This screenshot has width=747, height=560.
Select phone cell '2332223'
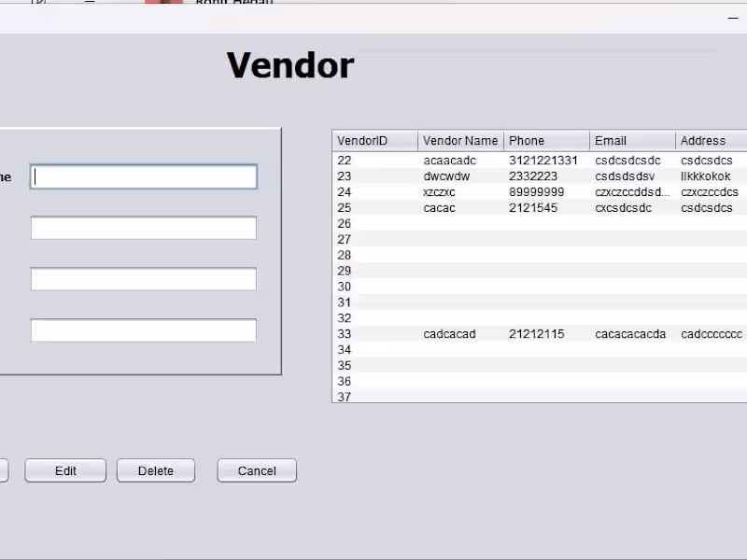pyautogui.click(x=546, y=176)
